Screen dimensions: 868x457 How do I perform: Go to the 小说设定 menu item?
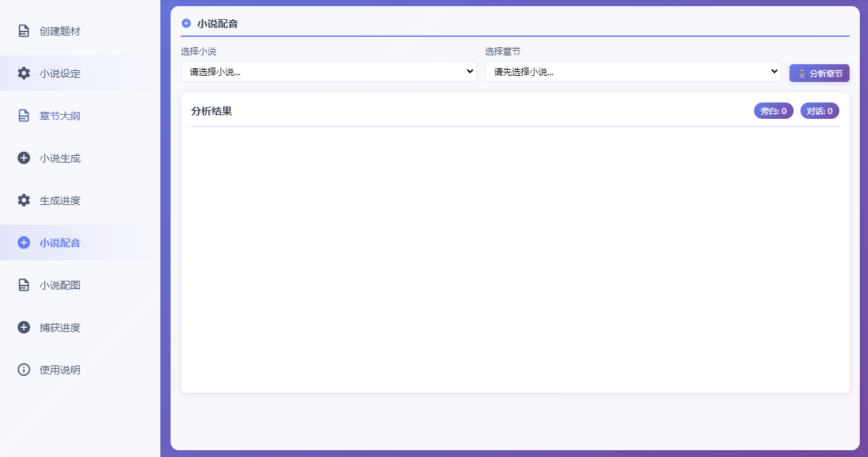60,73
